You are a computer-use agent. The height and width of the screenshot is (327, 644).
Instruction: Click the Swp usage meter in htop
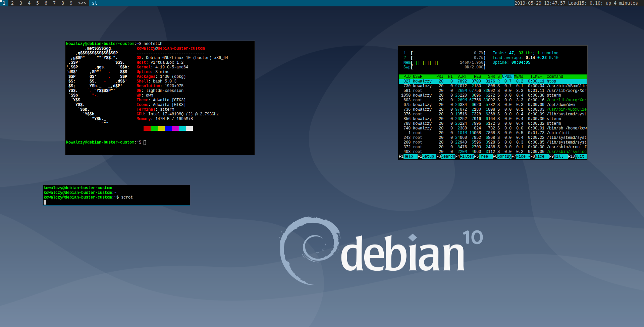click(444, 67)
